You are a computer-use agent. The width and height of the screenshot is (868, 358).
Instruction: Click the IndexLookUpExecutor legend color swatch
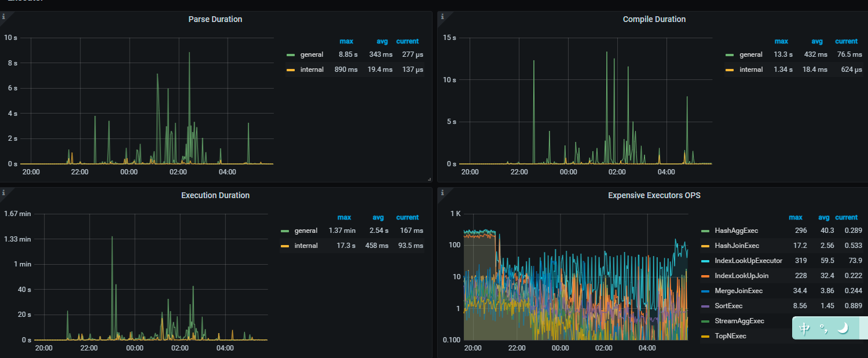pos(705,261)
